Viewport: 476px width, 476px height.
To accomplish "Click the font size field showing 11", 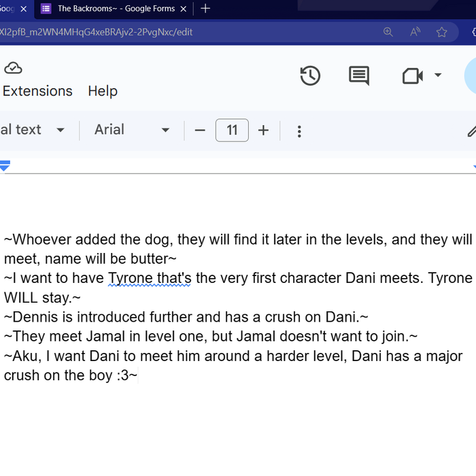I will click(232, 131).
